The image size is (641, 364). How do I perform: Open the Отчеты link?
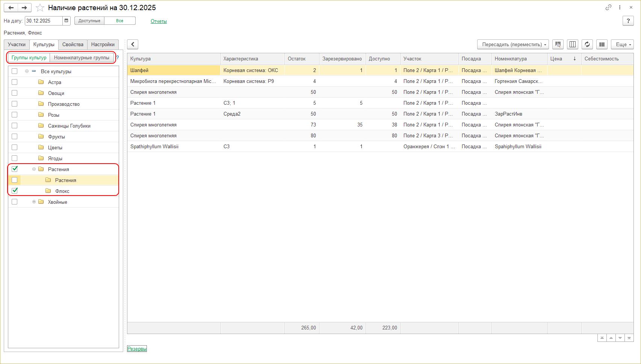tap(159, 21)
